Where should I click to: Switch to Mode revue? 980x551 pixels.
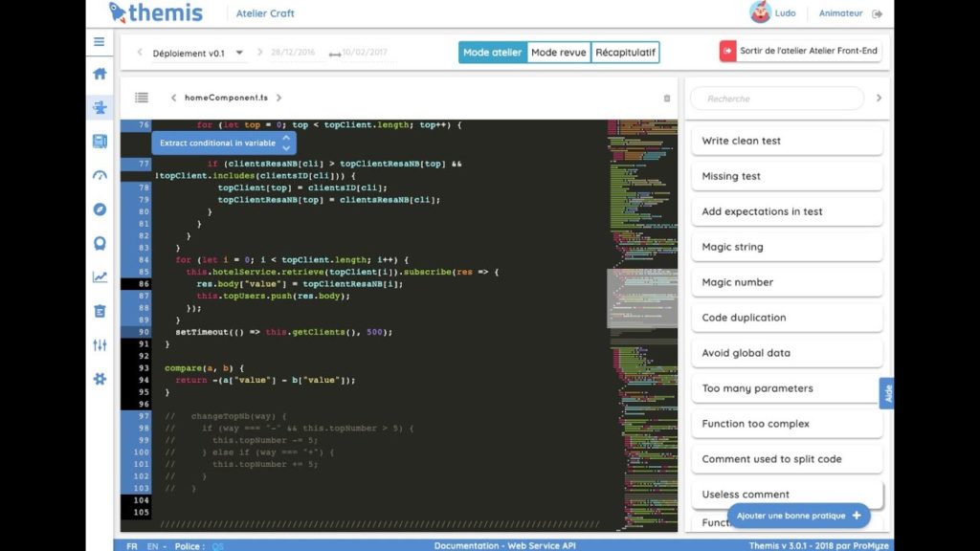[558, 53]
